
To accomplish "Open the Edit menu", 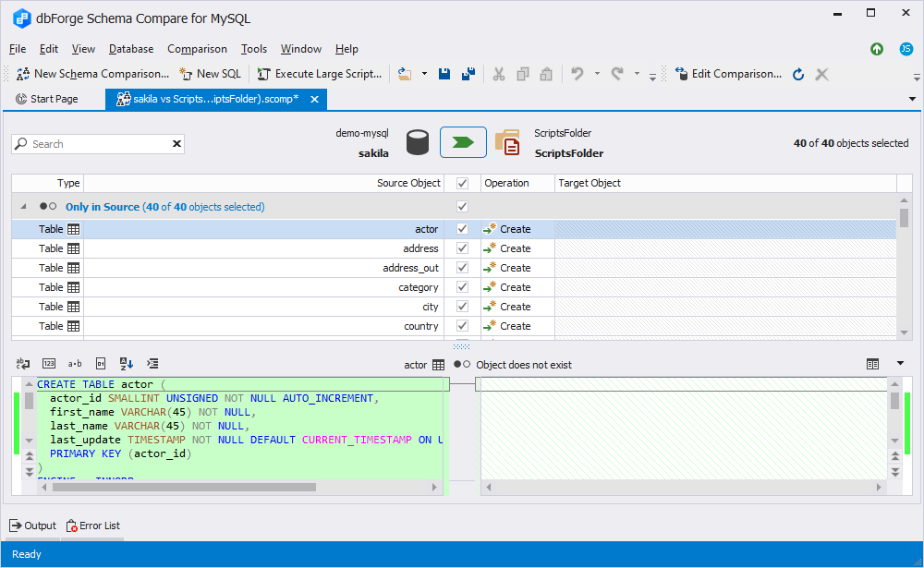I will tap(49, 49).
